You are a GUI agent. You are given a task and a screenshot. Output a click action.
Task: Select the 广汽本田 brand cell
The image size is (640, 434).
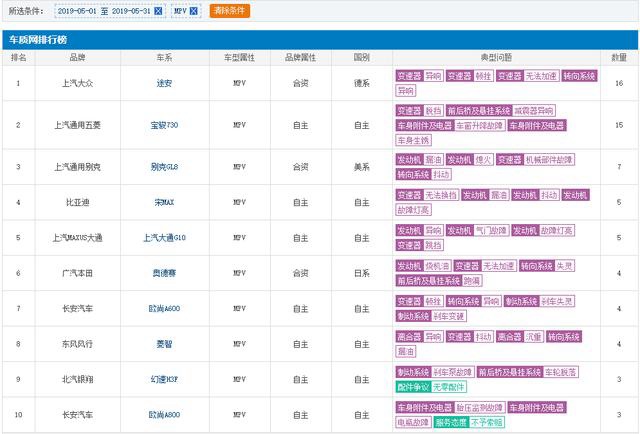pos(78,273)
